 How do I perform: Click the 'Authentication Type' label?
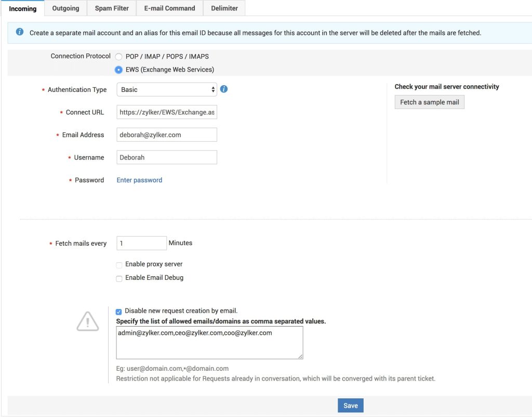pyautogui.click(x=77, y=89)
